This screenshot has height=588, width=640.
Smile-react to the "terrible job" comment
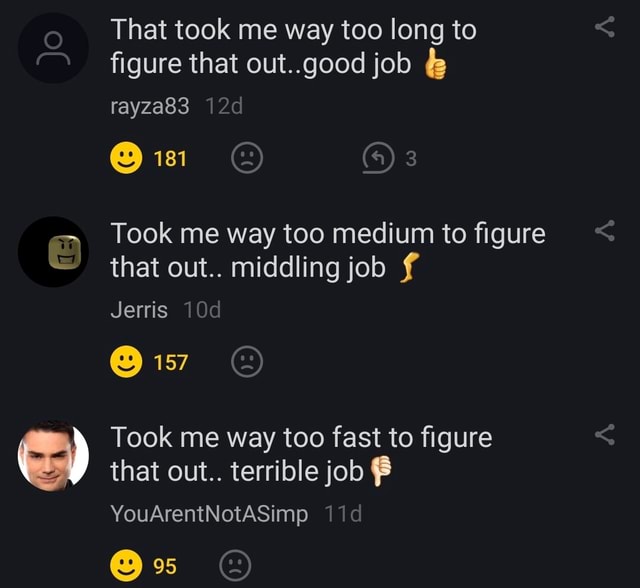pyautogui.click(x=126, y=566)
